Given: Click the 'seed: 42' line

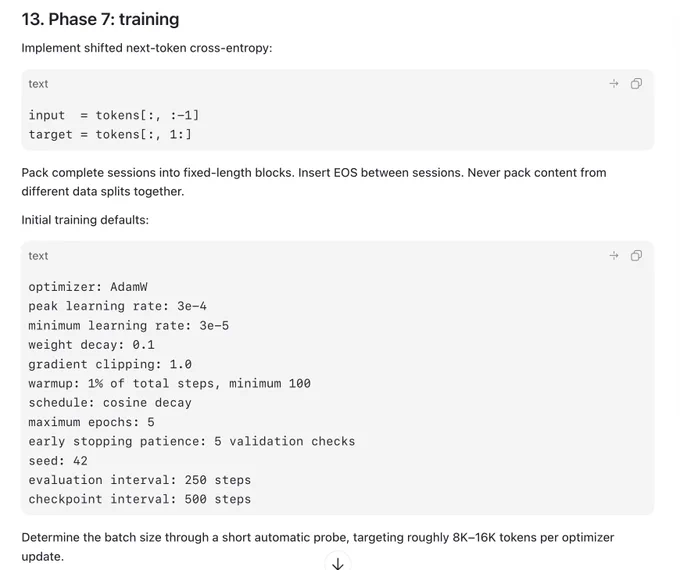Looking at the screenshot, I should click(x=58, y=461).
